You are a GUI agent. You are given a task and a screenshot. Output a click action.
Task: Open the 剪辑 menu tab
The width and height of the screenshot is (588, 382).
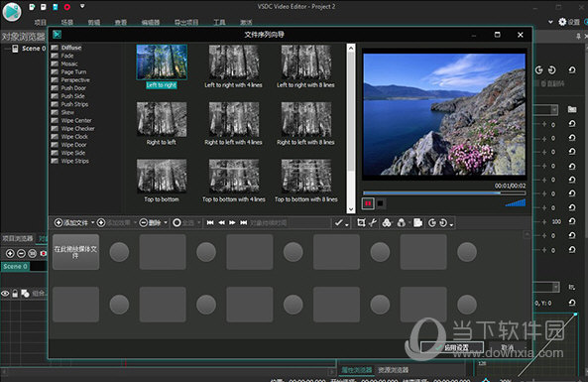tap(94, 22)
